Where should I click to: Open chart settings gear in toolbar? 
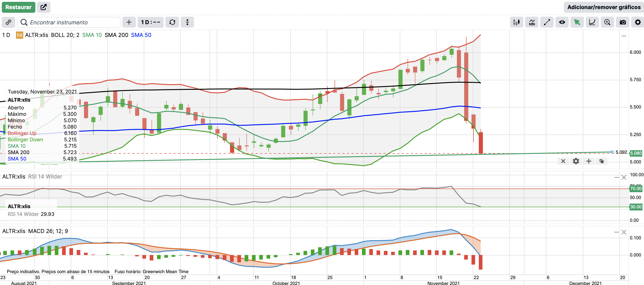pyautogui.click(x=638, y=22)
